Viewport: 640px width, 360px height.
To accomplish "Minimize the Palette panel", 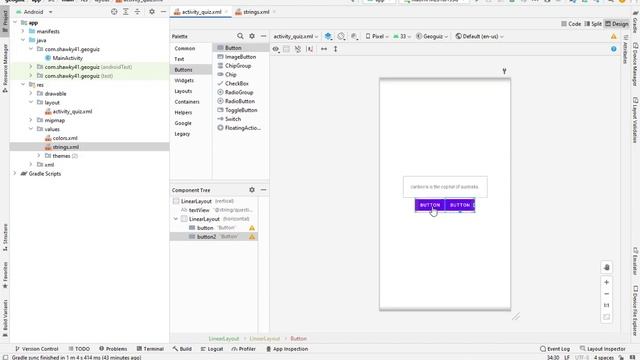I will pyautogui.click(x=263, y=36).
